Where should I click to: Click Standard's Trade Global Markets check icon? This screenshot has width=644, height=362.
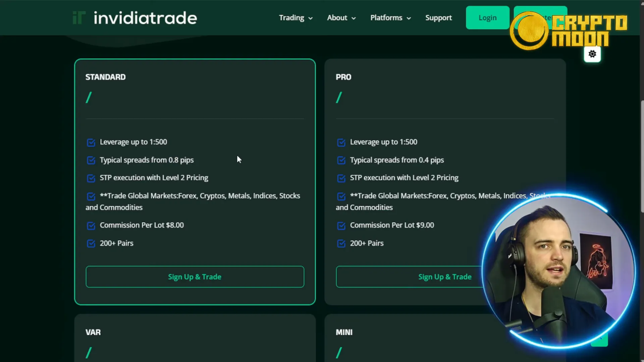pyautogui.click(x=91, y=196)
